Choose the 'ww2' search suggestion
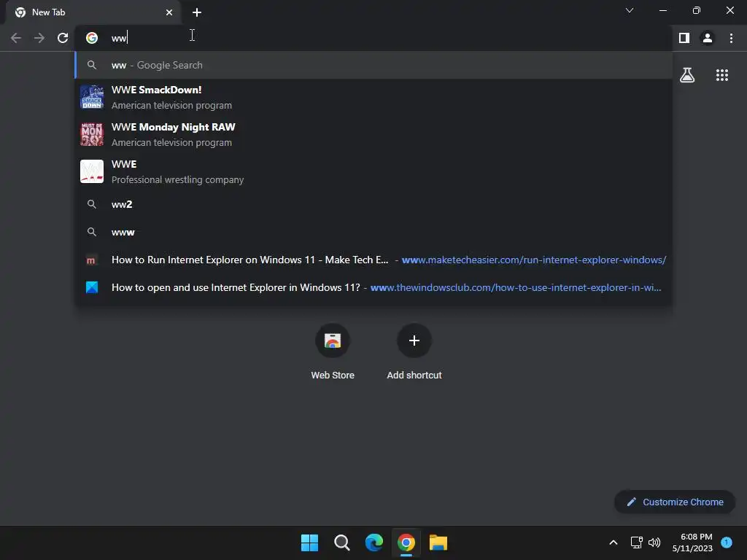This screenshot has height=560, width=747. [373, 204]
